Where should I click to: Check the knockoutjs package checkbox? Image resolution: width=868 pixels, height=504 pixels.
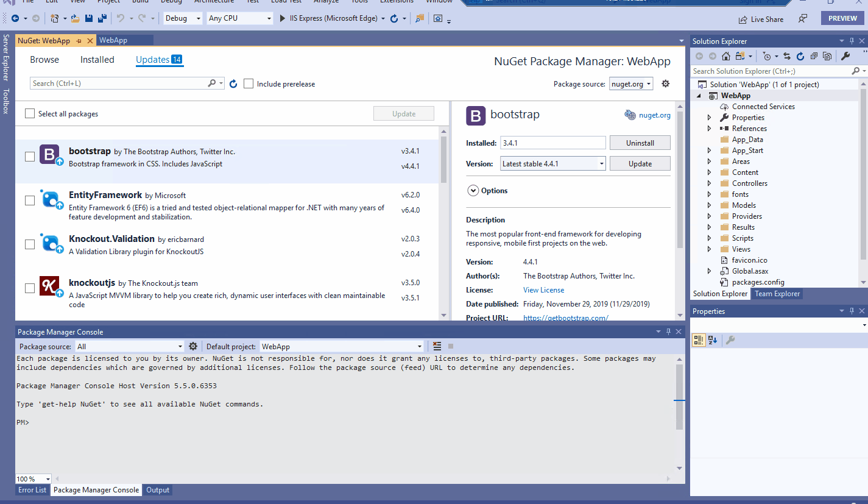pyautogui.click(x=30, y=288)
